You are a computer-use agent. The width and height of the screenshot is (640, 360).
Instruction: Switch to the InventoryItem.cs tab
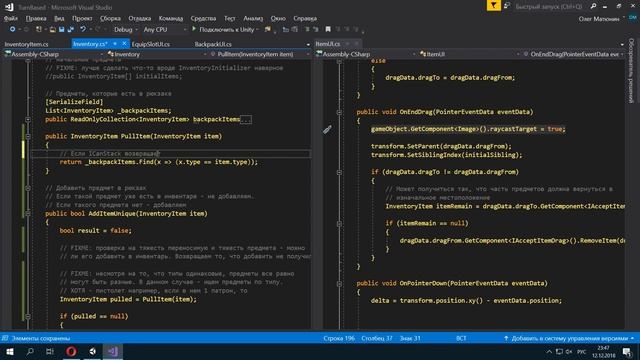pyautogui.click(x=27, y=44)
